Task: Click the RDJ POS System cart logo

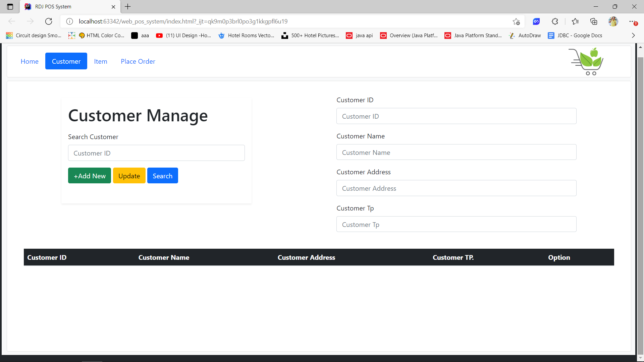Action: (586, 61)
